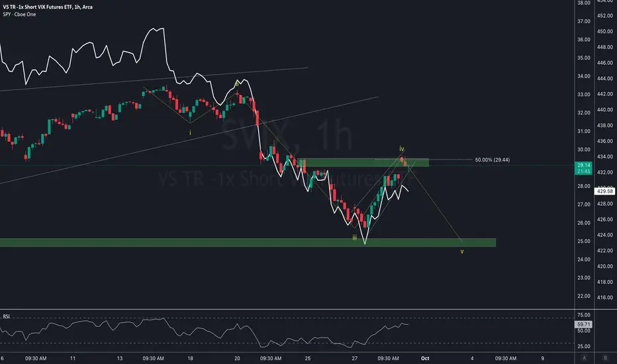Click the white 429.58 SPY price label
This screenshot has height=364, width=617.
[605, 191]
